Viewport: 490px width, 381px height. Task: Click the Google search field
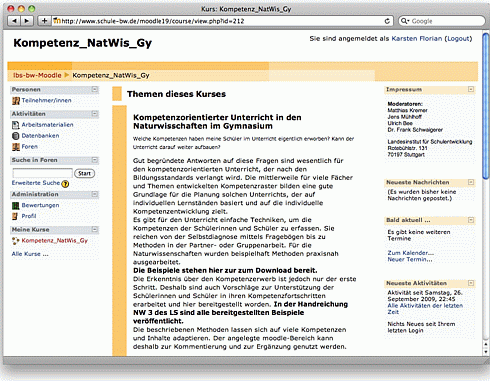442,21
